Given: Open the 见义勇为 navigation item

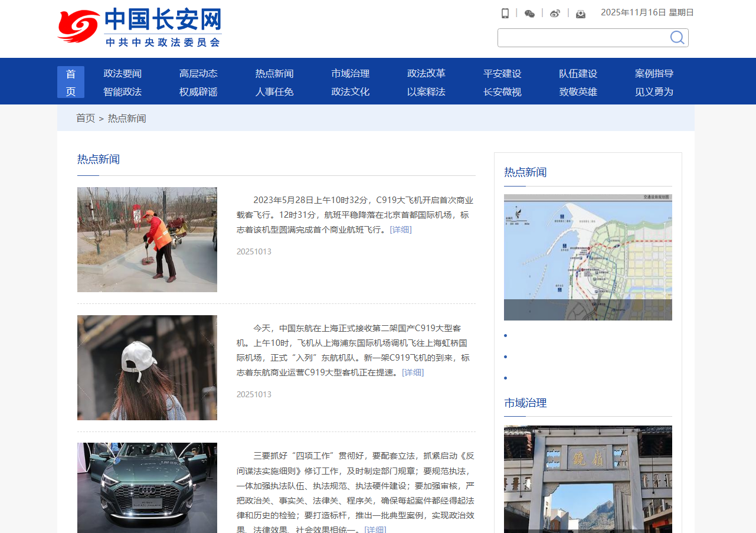Looking at the screenshot, I should point(654,92).
